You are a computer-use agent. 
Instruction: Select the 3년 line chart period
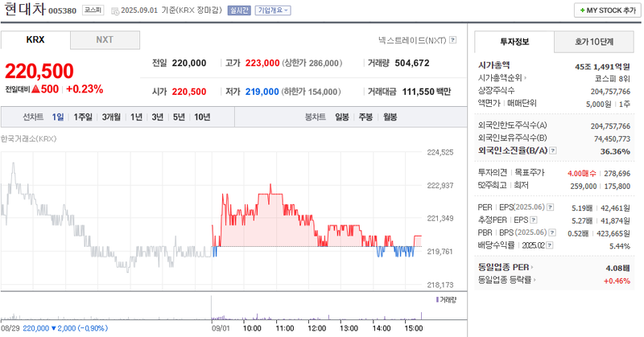point(158,117)
